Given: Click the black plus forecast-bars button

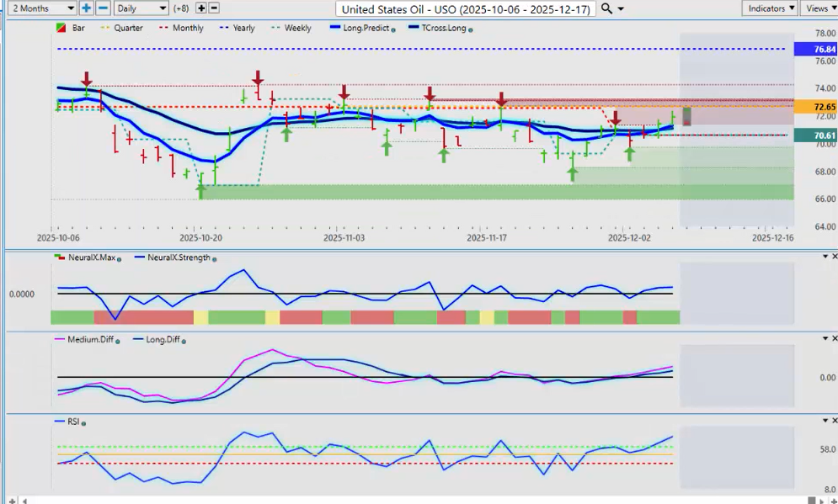Looking at the screenshot, I should (200, 8).
